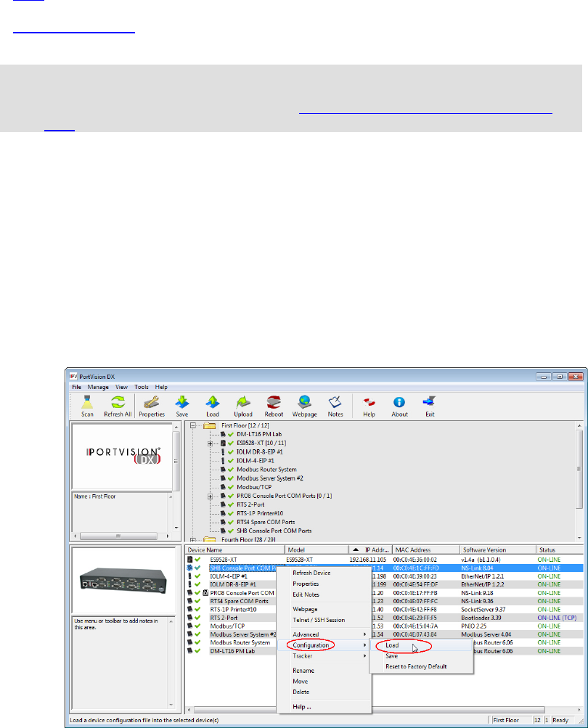
Task: Click the Notes toolbar icon
Action: click(335, 406)
